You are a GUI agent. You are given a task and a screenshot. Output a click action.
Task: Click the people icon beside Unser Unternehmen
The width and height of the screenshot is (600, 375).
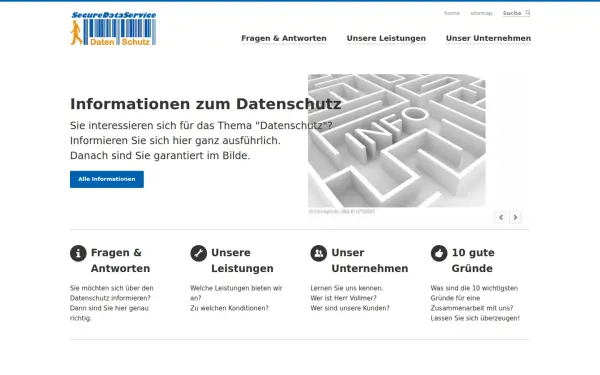318,253
